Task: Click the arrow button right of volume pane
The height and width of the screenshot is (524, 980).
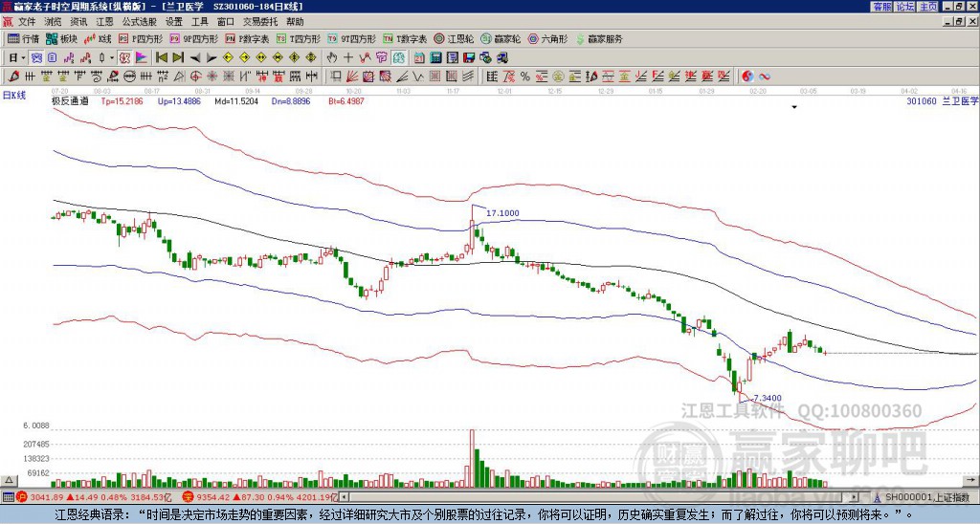Action: pyautogui.click(x=970, y=480)
